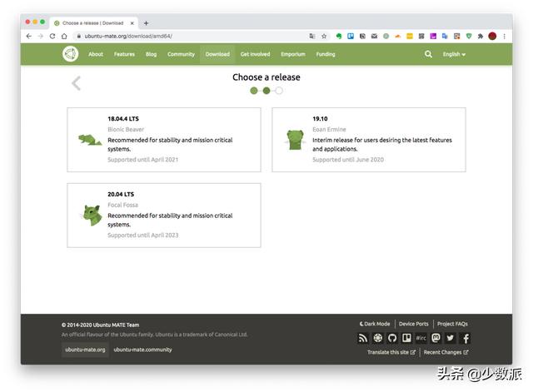Open the mail extension icon in toolbar
Image resolution: width=533 pixels, height=392 pixels.
pyautogui.click(x=374, y=36)
